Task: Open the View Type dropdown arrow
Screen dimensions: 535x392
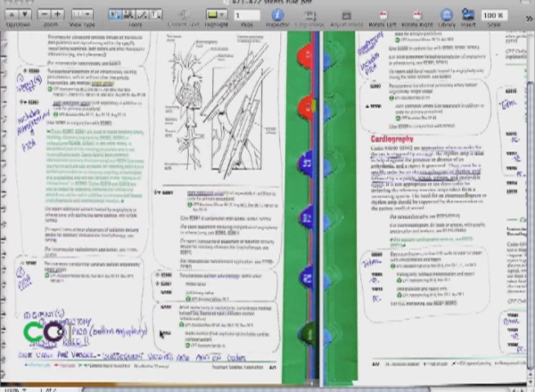Action: [x=88, y=15]
